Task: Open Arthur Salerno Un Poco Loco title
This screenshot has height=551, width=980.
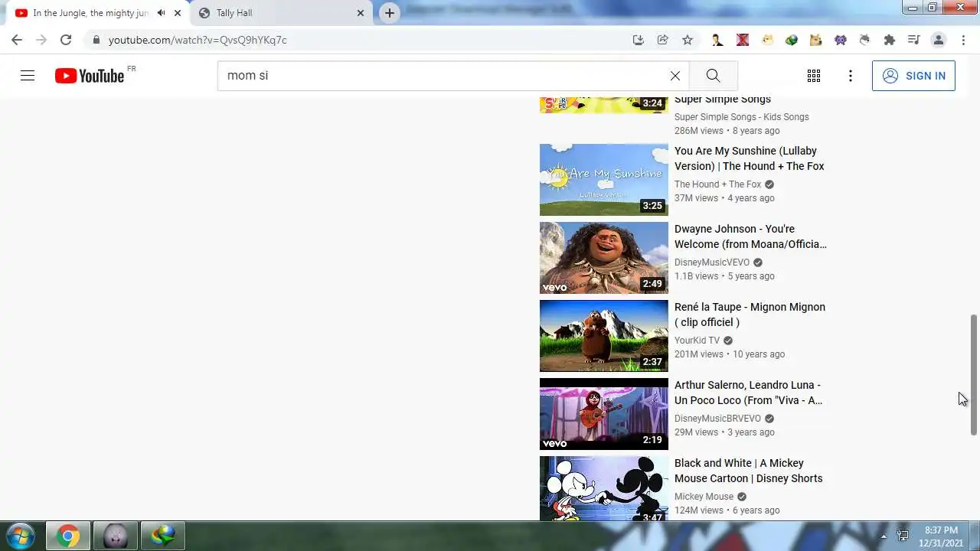Action: [748, 393]
